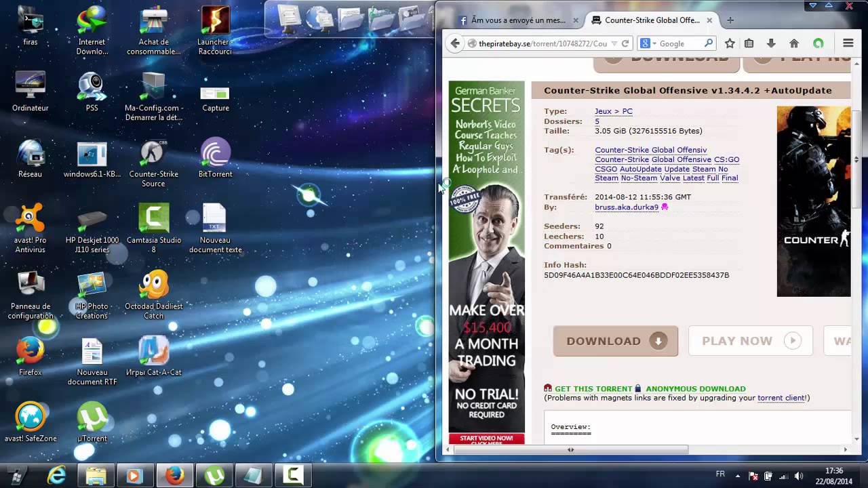Follow the torrent client link
Image resolution: width=868 pixels, height=488 pixels.
(x=782, y=398)
